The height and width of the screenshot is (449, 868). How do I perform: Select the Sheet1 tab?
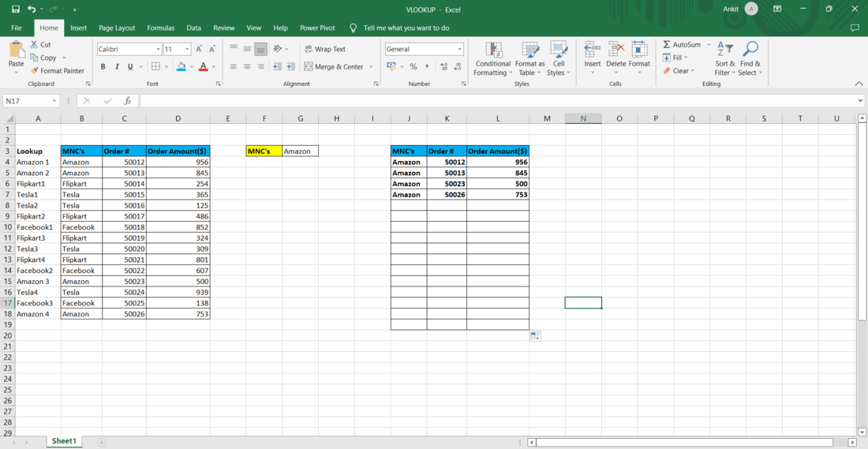pyautogui.click(x=64, y=441)
